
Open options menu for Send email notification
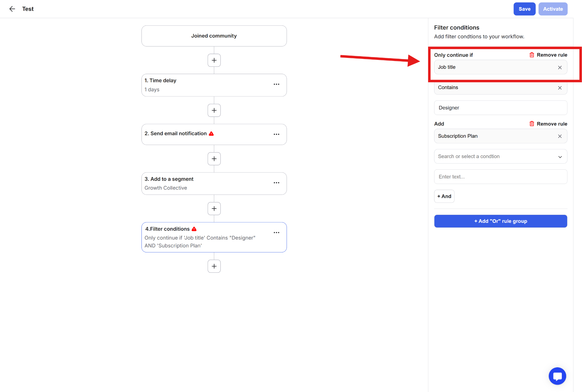tap(276, 134)
